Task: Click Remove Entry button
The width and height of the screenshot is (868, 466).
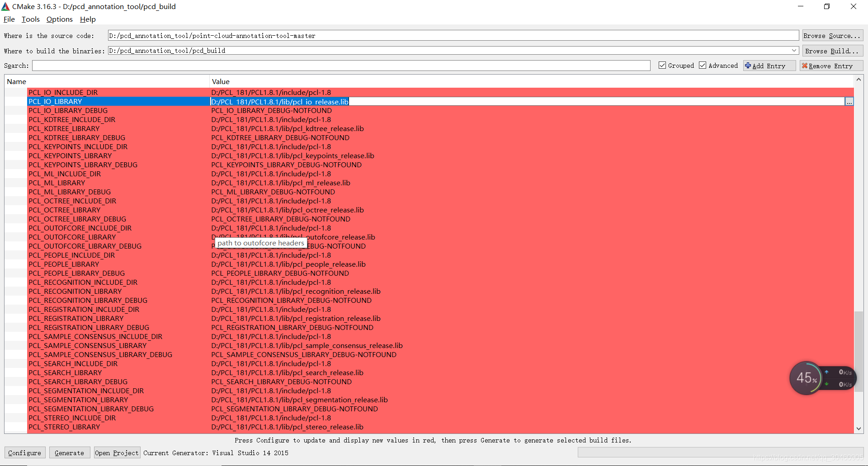Action: pyautogui.click(x=831, y=66)
